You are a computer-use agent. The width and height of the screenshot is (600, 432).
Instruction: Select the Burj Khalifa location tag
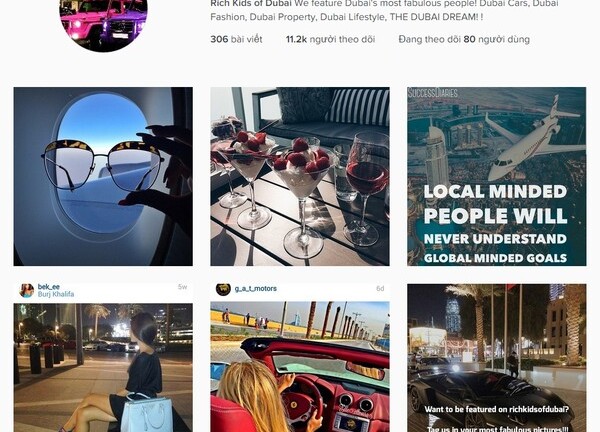pos(56,294)
